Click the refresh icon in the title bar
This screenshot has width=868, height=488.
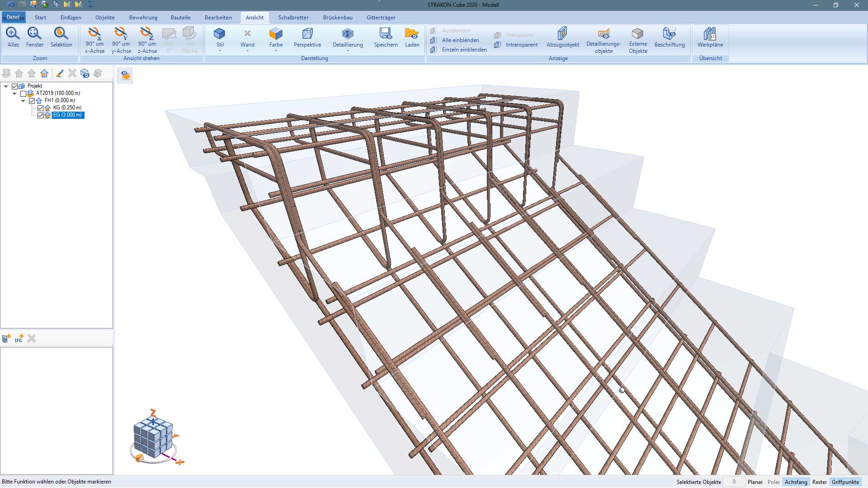pyautogui.click(x=90, y=5)
